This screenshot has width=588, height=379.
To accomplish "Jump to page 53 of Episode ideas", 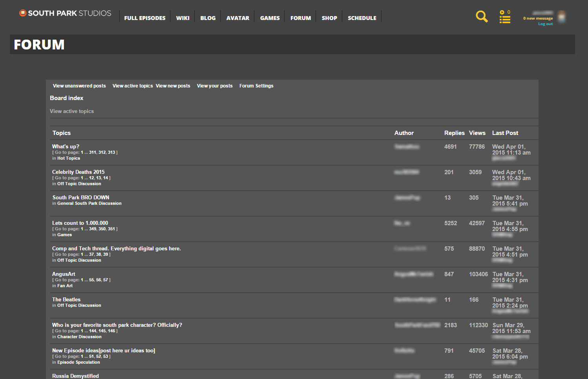I will [106, 356].
